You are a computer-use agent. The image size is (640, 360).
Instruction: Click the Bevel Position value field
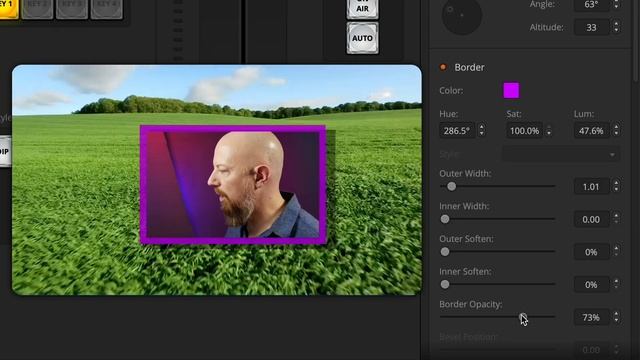[591, 350]
